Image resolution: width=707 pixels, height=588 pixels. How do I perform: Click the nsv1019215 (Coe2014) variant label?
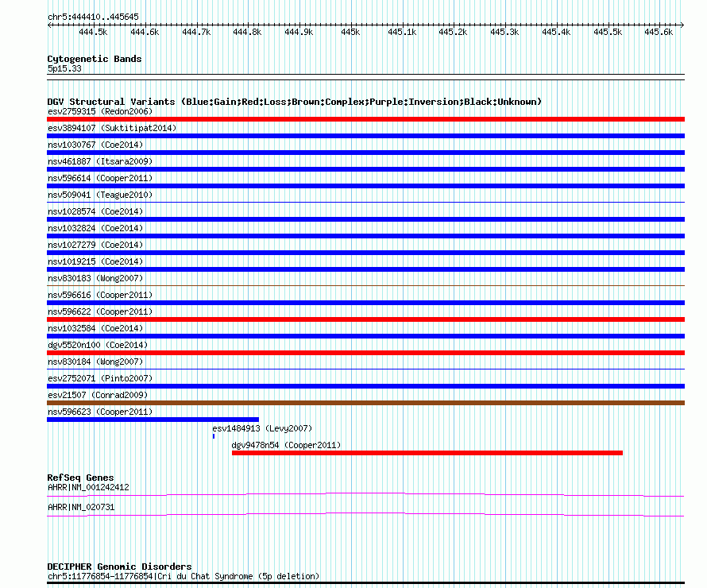95,261
